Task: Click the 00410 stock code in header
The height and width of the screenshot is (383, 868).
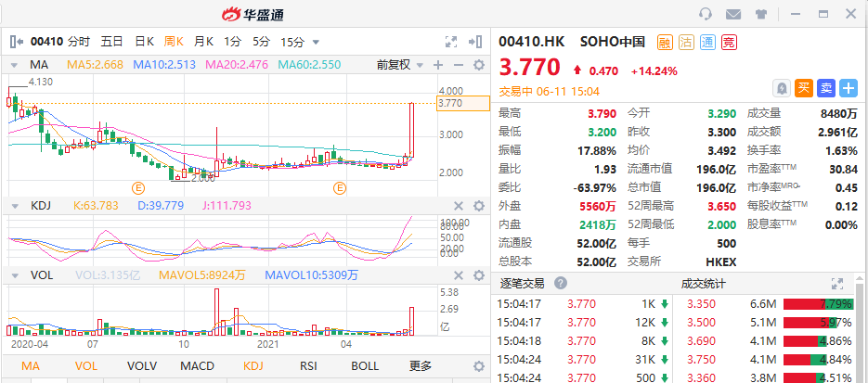Action: (x=46, y=42)
